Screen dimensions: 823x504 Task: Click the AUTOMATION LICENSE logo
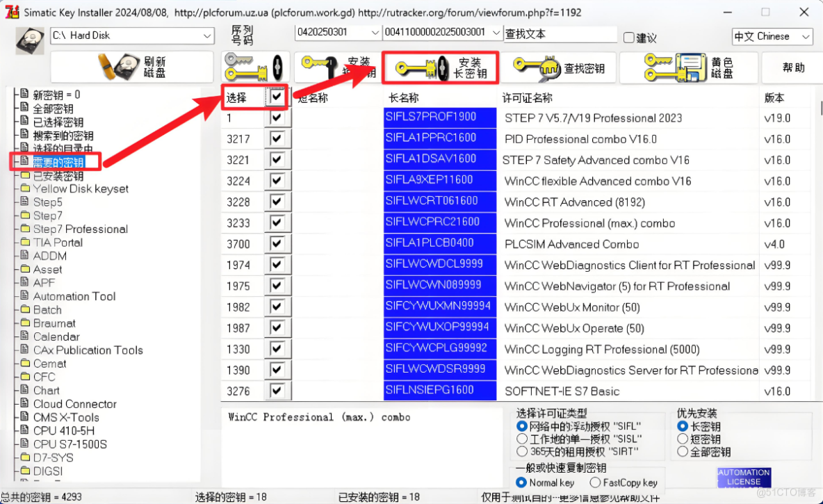(743, 478)
